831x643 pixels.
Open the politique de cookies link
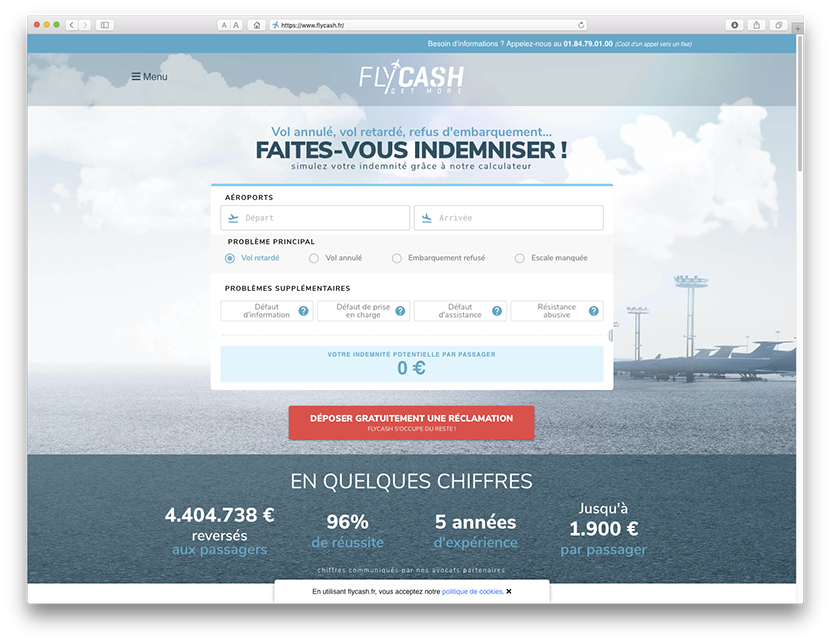pyautogui.click(x=472, y=592)
